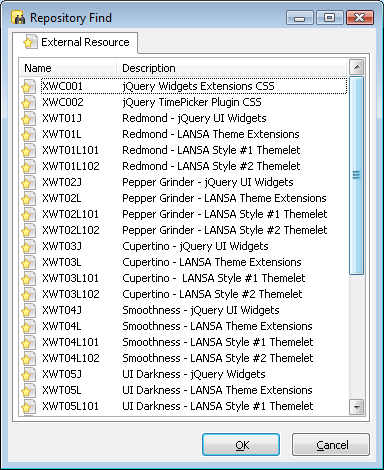This screenshot has height=470, width=384.
Task: Click the resource icon for XWT04L
Action: [28, 326]
